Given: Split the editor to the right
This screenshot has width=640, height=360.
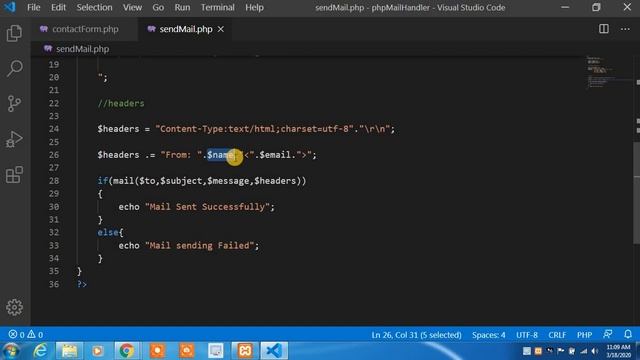Looking at the screenshot, I should [x=604, y=29].
